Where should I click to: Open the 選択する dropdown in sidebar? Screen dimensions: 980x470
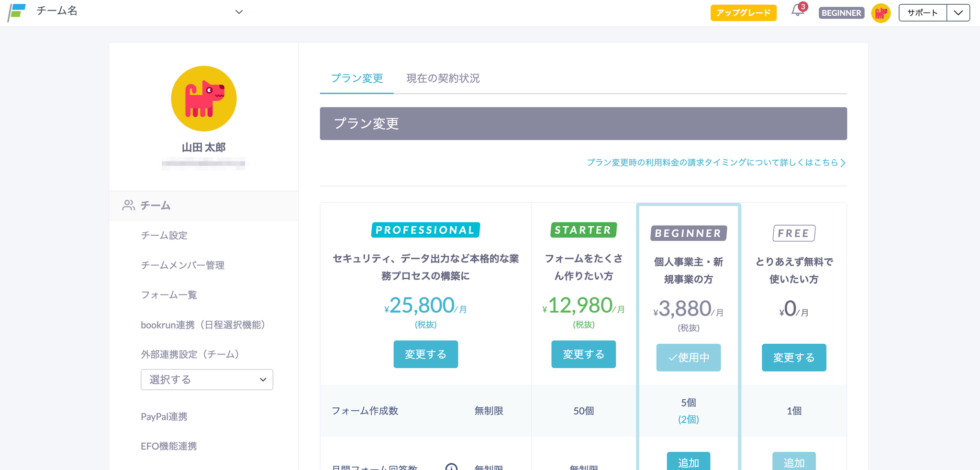207,380
